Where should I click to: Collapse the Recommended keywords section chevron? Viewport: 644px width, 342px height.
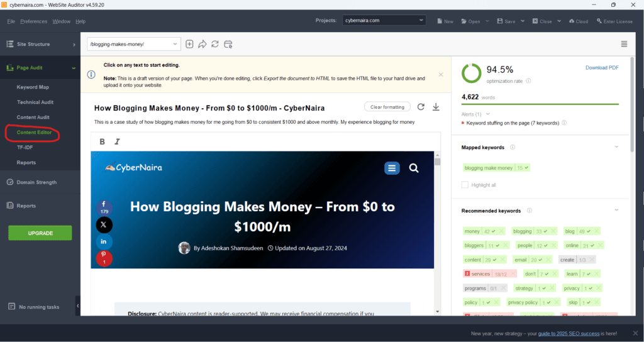click(616, 210)
